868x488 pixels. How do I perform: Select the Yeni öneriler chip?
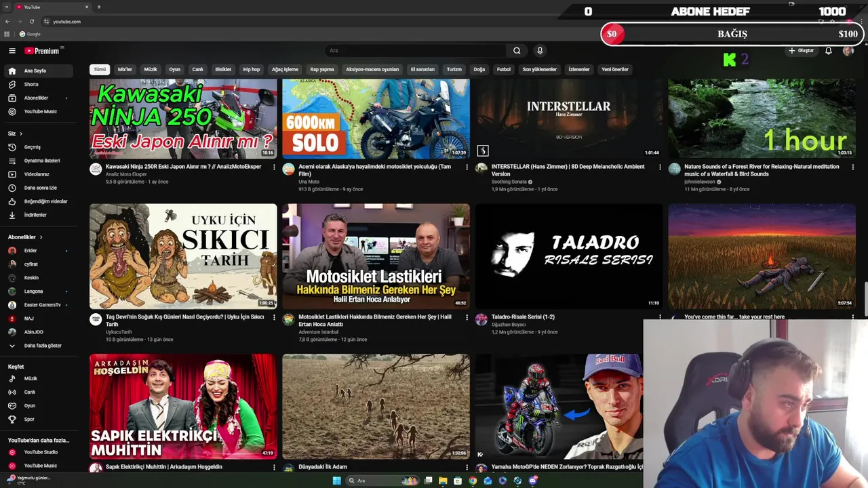coord(615,69)
